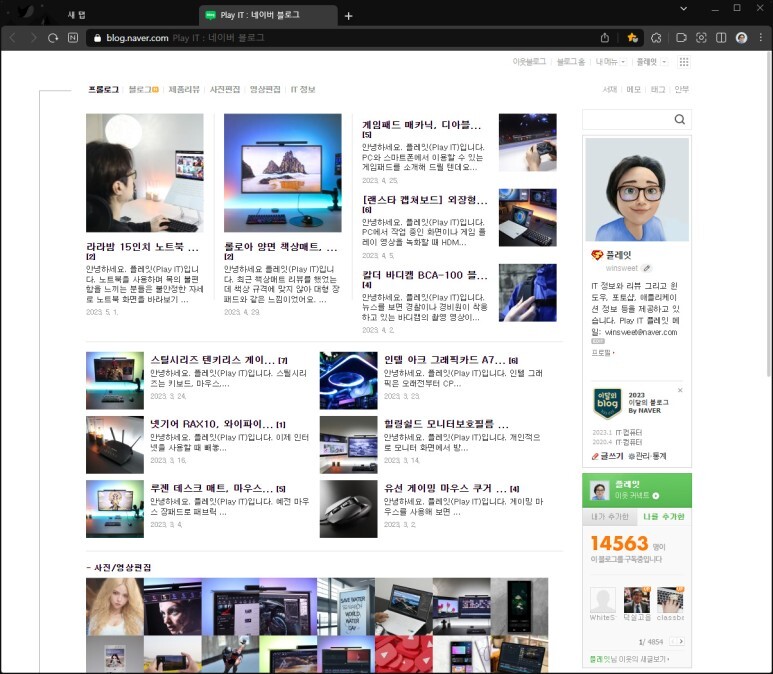Image resolution: width=773 pixels, height=674 pixels.
Task: Open the 폴로아 양면 책상매트 post thumbnail
Action: (x=282, y=173)
